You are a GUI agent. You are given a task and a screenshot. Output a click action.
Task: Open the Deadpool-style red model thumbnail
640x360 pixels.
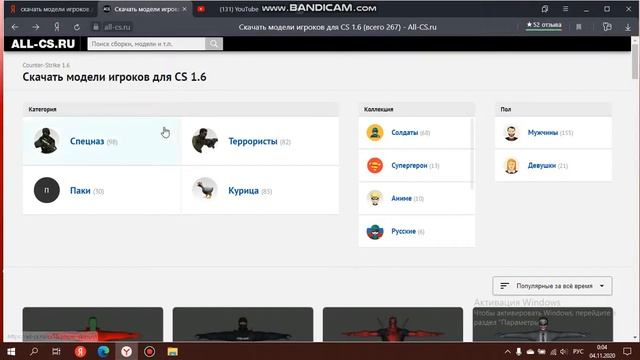[393, 324]
